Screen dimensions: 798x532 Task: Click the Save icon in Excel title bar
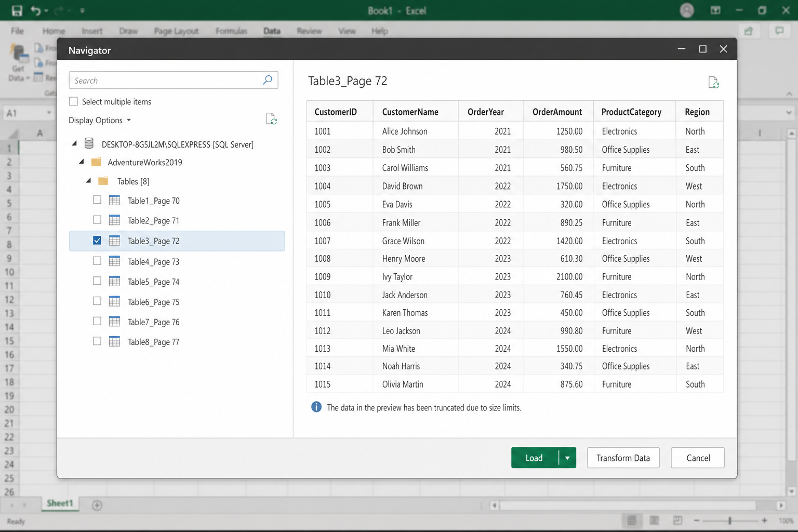point(17,10)
